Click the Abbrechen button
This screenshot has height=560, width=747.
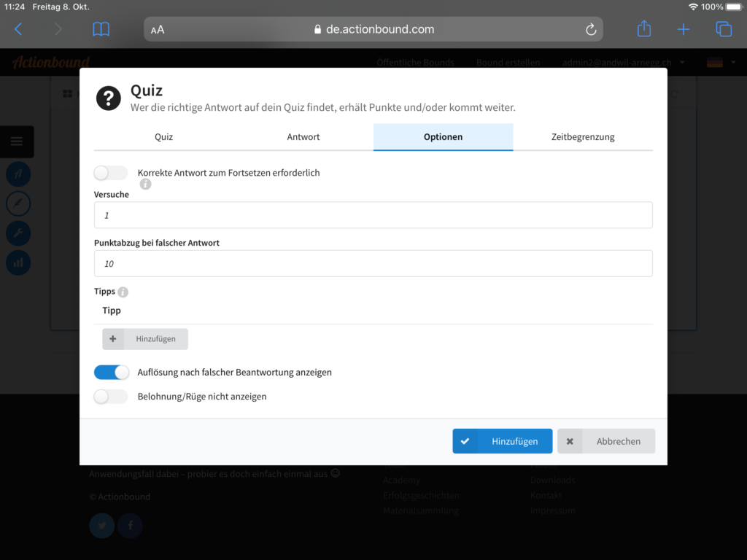click(606, 441)
